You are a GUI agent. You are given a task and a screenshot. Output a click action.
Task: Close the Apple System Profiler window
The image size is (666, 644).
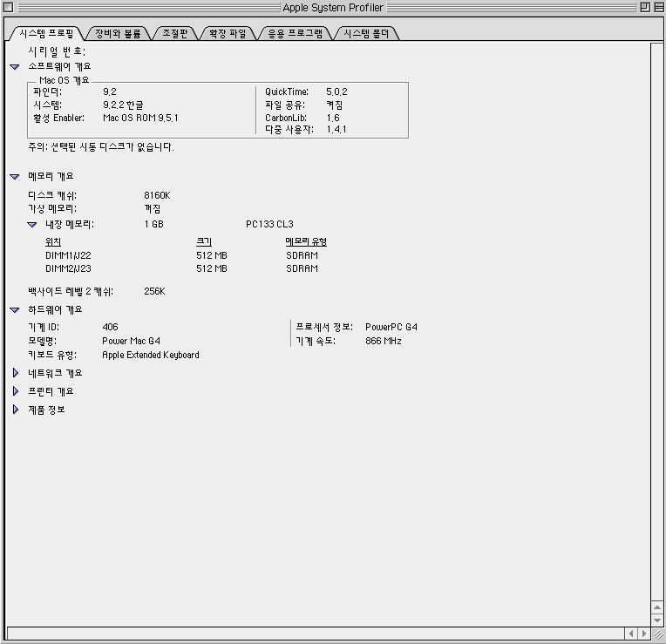[x=9, y=7]
